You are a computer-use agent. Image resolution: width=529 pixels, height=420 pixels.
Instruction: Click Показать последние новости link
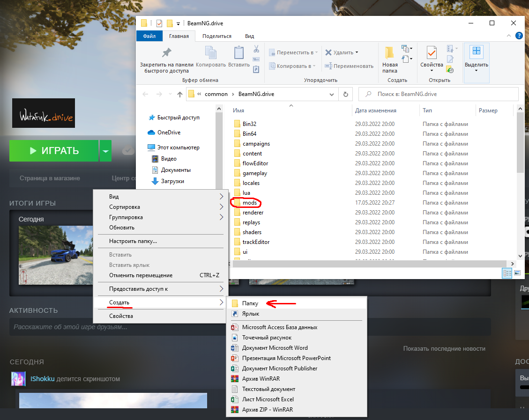pyautogui.click(x=444, y=348)
